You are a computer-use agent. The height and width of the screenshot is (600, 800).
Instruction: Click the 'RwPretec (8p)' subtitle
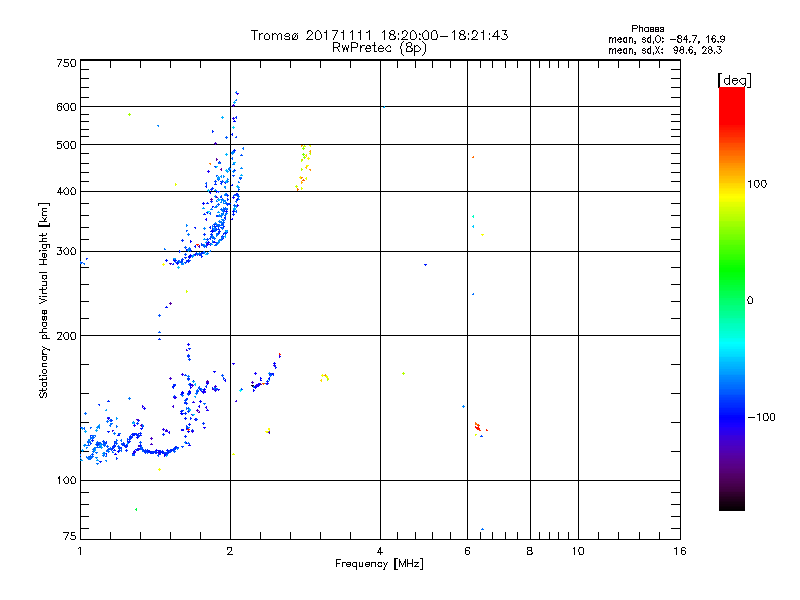379,48
